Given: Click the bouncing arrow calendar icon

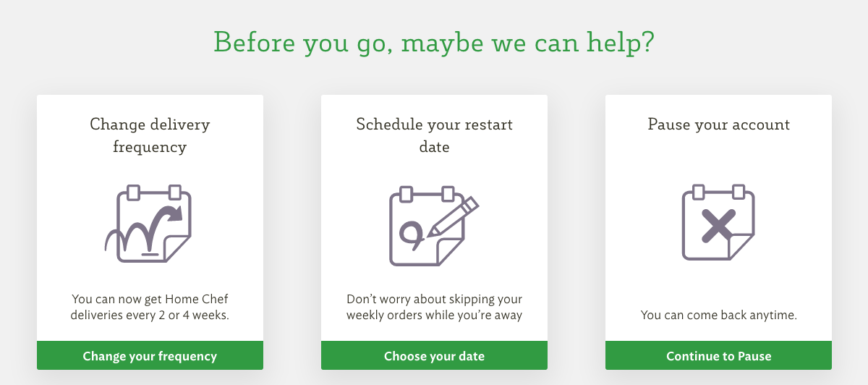Looking at the screenshot, I should pyautogui.click(x=148, y=224).
